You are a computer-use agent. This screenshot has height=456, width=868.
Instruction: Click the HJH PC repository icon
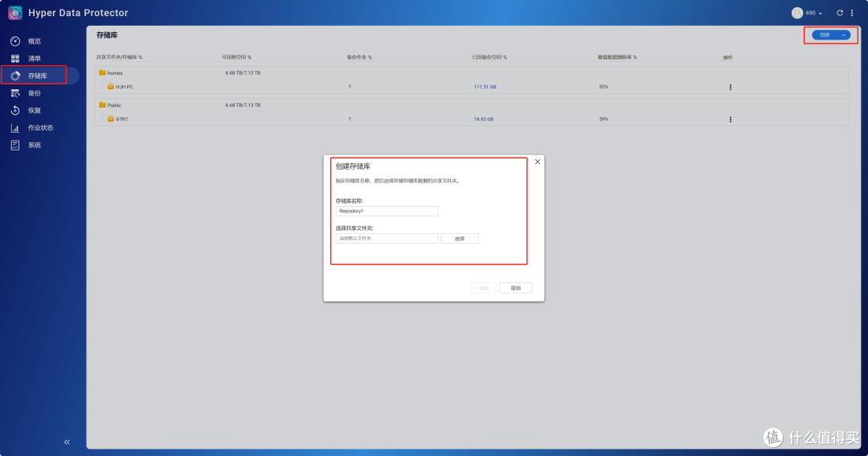111,86
